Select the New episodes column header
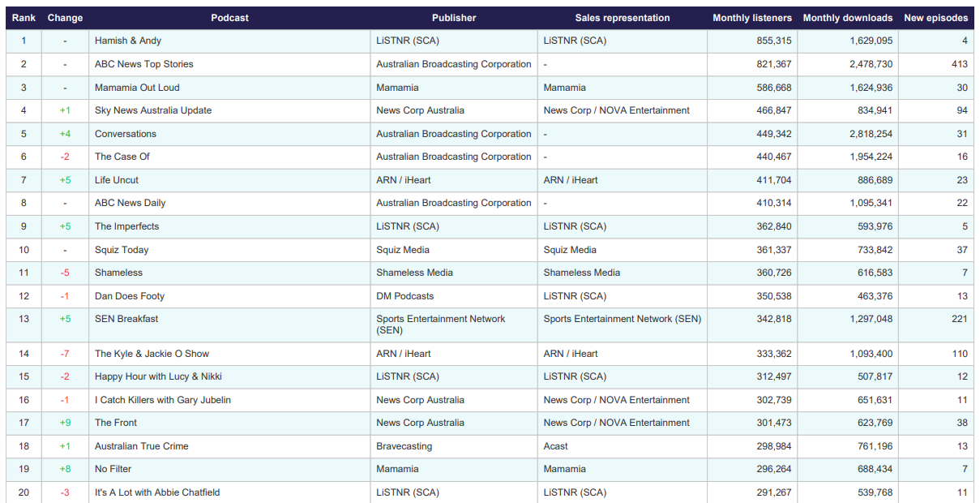 (935, 18)
